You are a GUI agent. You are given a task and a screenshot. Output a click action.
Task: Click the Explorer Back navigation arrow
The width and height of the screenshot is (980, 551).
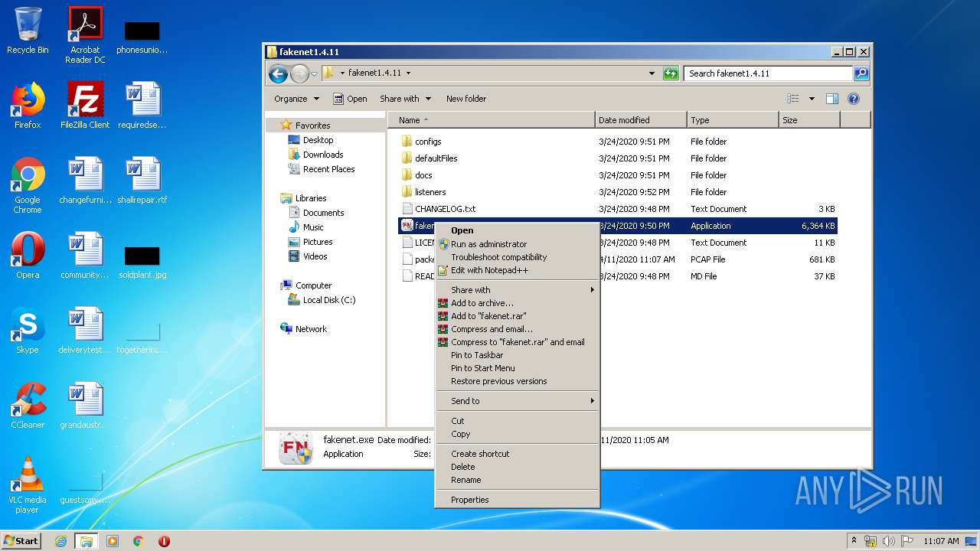click(x=278, y=73)
